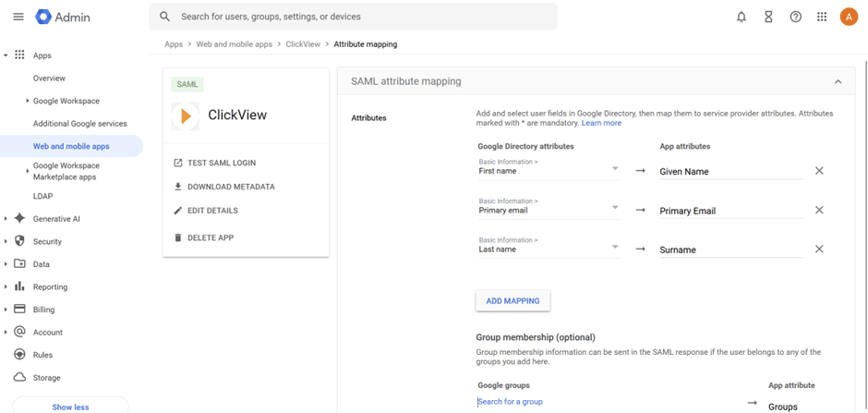Click the ADD MAPPING button
Screen dimensions: 868x413
coord(512,300)
